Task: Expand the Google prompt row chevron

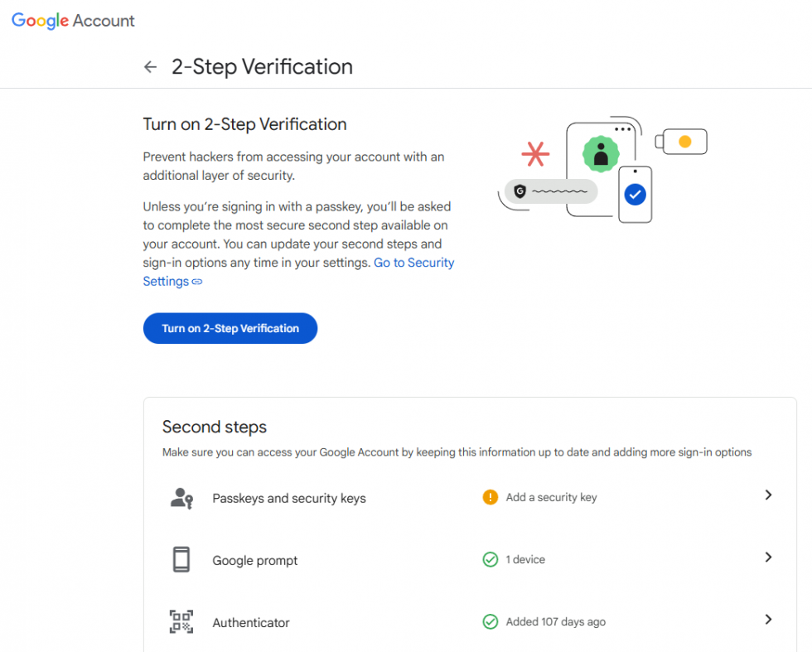Action: point(768,558)
